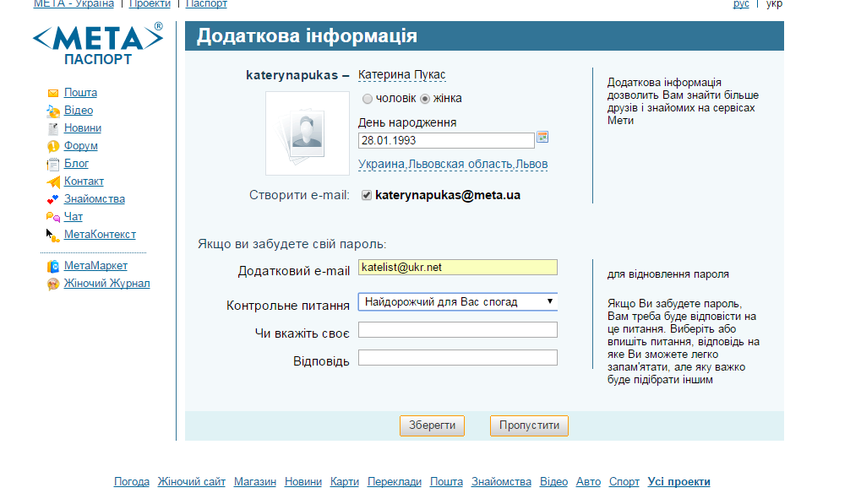Open the birthday calendar picker icon
Viewport: 861px width, 504px height.
[542, 137]
